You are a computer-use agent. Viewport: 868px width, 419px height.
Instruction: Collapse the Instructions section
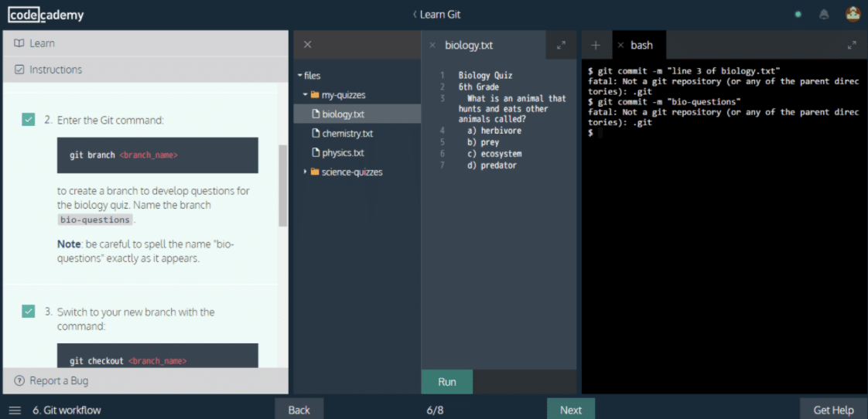click(145, 70)
